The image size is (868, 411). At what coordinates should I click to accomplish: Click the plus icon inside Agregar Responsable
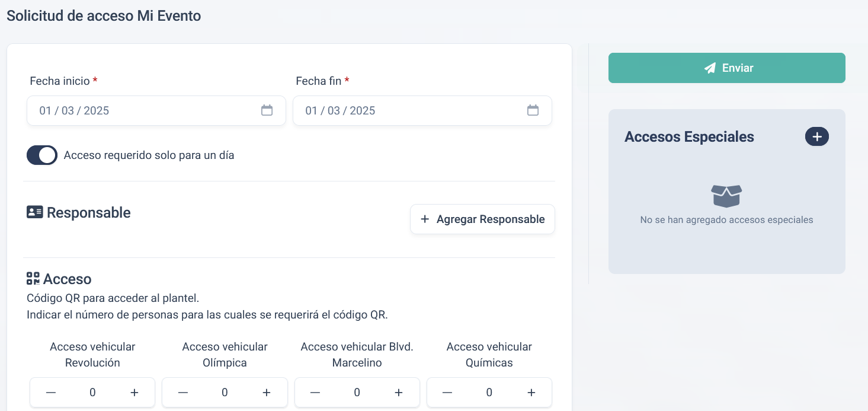point(424,219)
